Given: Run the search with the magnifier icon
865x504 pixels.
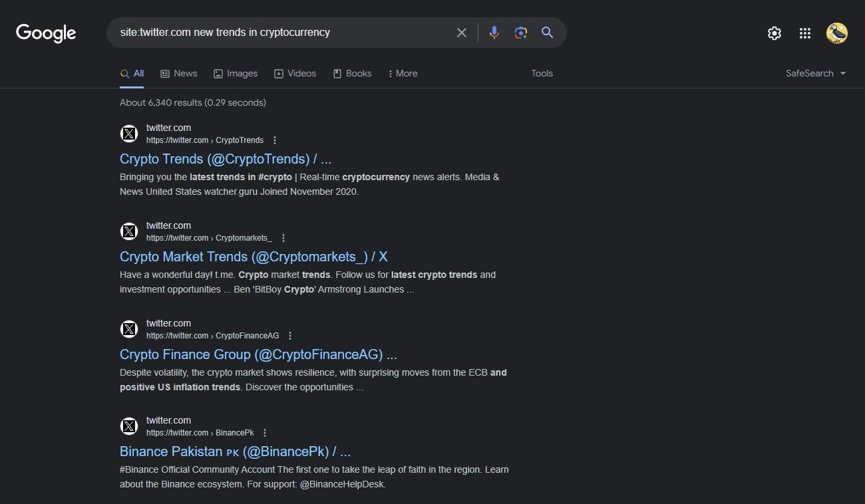Looking at the screenshot, I should point(547,32).
